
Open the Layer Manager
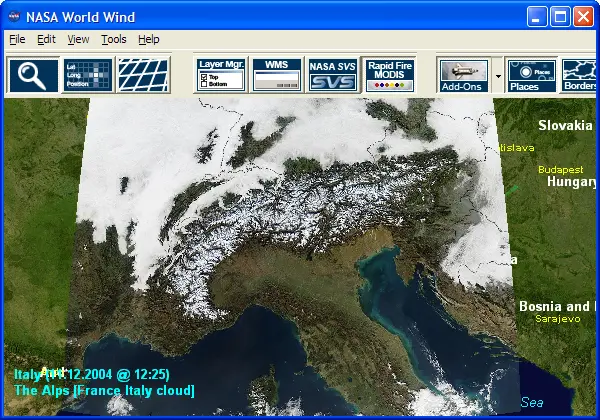click(x=221, y=75)
